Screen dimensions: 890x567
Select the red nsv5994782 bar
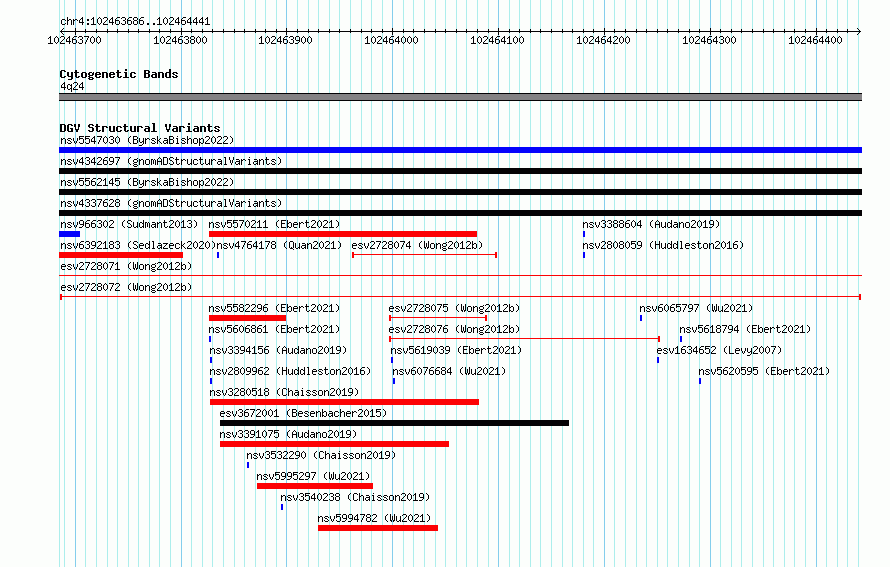pos(378,528)
